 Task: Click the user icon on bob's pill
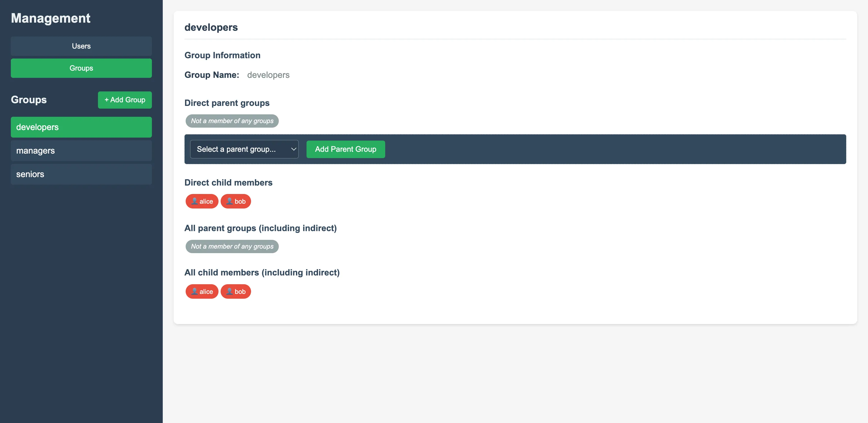(x=229, y=201)
